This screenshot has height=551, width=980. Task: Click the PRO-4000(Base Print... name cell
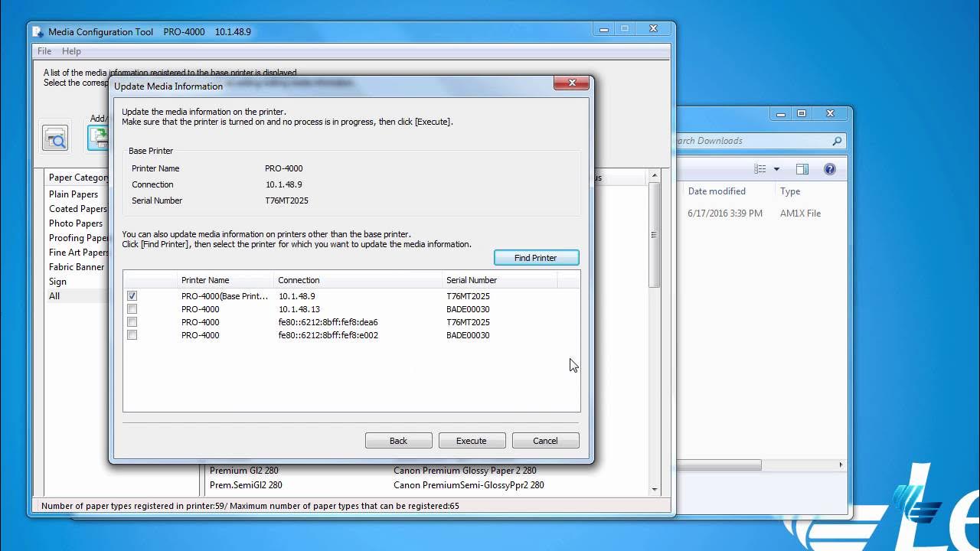[225, 296]
